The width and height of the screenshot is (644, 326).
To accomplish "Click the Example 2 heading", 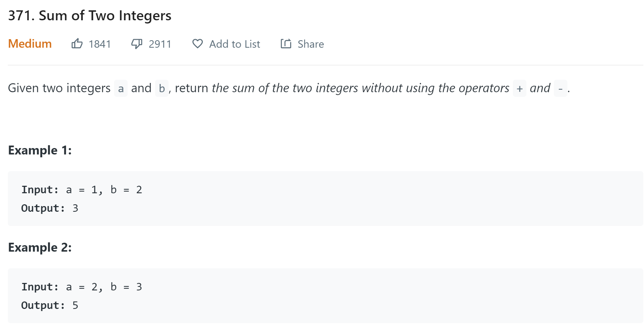I will pyautogui.click(x=40, y=247).
